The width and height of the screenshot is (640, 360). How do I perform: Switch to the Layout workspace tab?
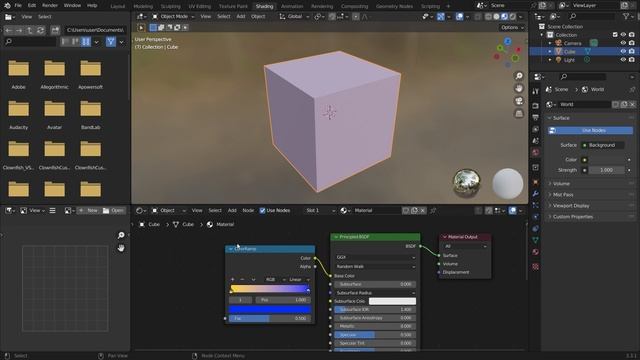pos(118,6)
